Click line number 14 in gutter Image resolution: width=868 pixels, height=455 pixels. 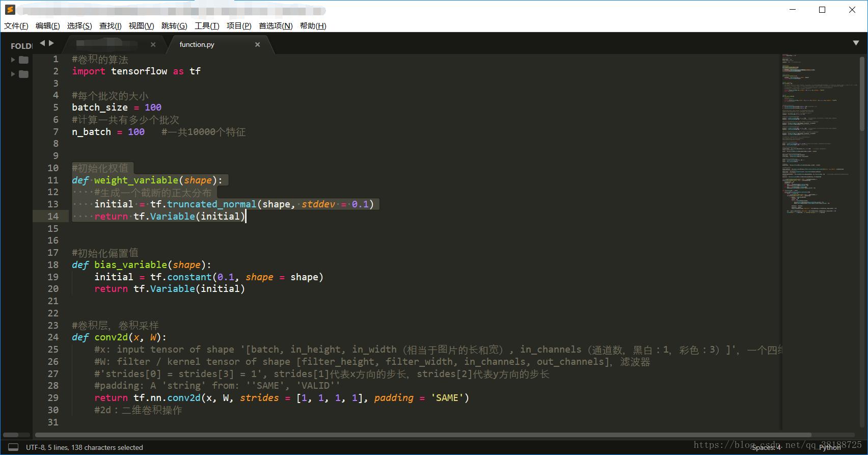pos(53,216)
